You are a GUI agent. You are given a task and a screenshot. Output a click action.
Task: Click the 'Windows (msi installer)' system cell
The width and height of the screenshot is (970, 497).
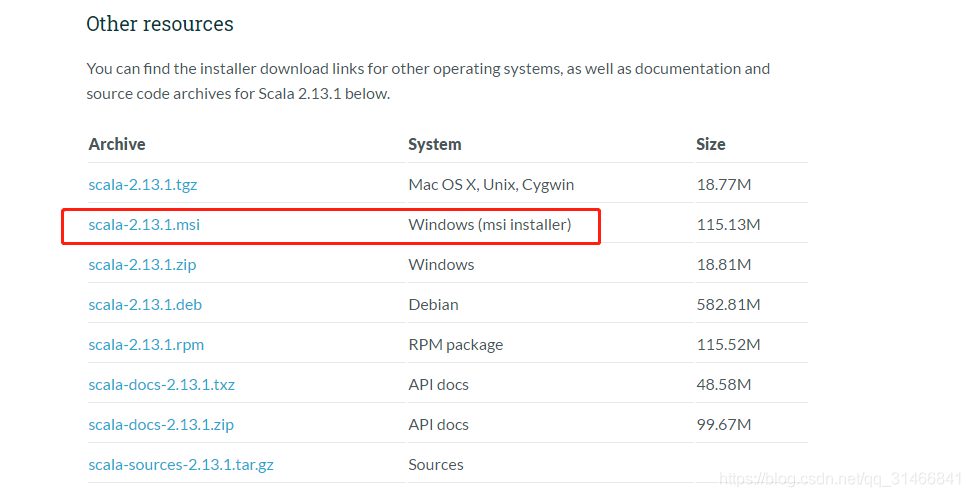490,225
